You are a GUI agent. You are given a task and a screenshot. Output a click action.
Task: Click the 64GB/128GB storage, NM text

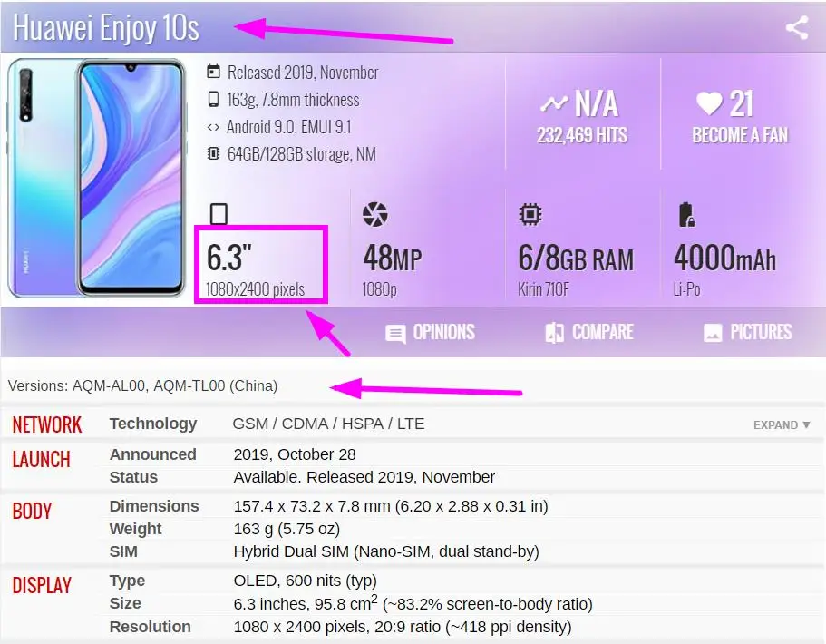coord(301,154)
